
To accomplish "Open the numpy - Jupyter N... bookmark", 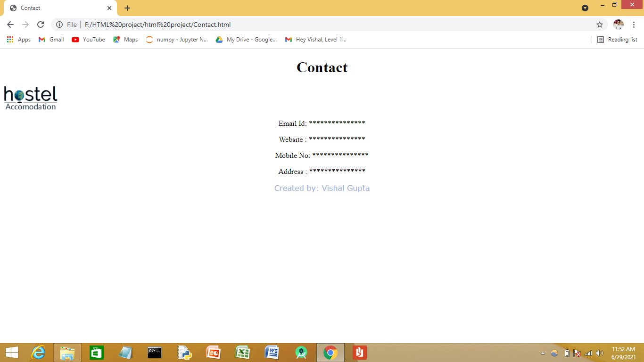I will 176,40.
